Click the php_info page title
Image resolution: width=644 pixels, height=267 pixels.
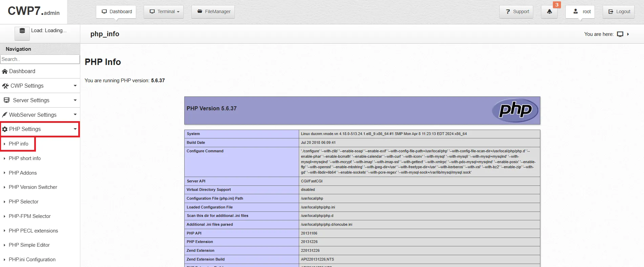coord(105,34)
